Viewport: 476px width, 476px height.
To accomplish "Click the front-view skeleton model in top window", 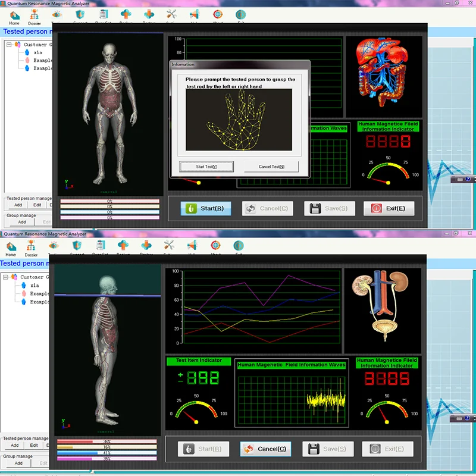I will click(x=110, y=114).
